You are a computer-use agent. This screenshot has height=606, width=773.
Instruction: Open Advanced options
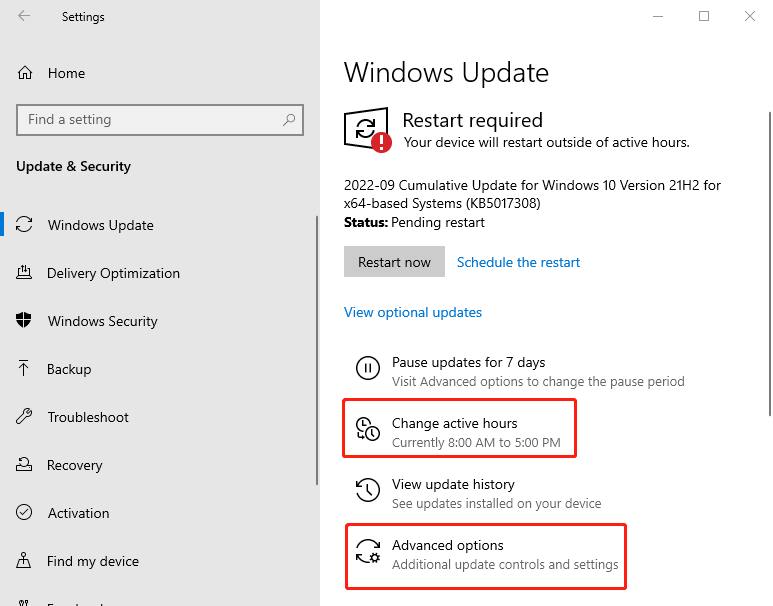pyautogui.click(x=448, y=545)
